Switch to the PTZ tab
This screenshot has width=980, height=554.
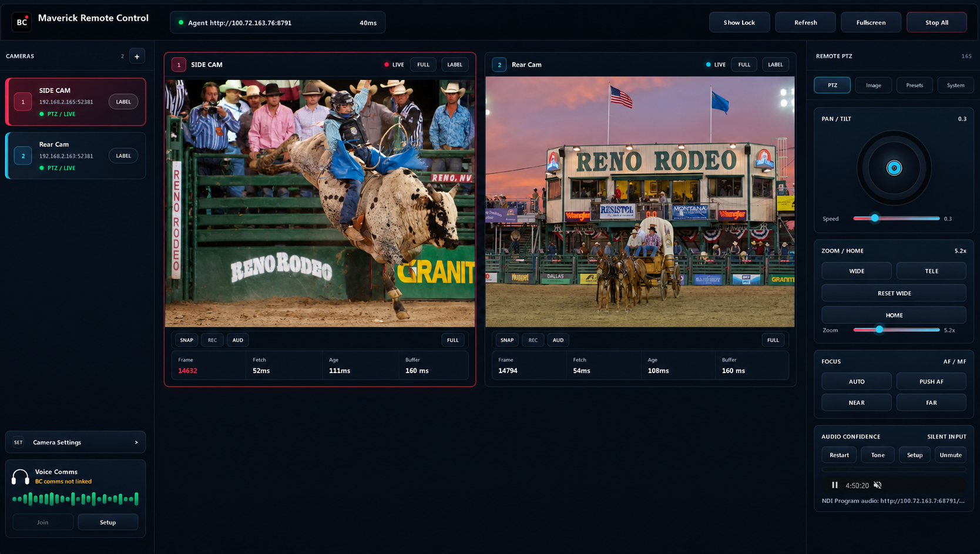pos(833,85)
